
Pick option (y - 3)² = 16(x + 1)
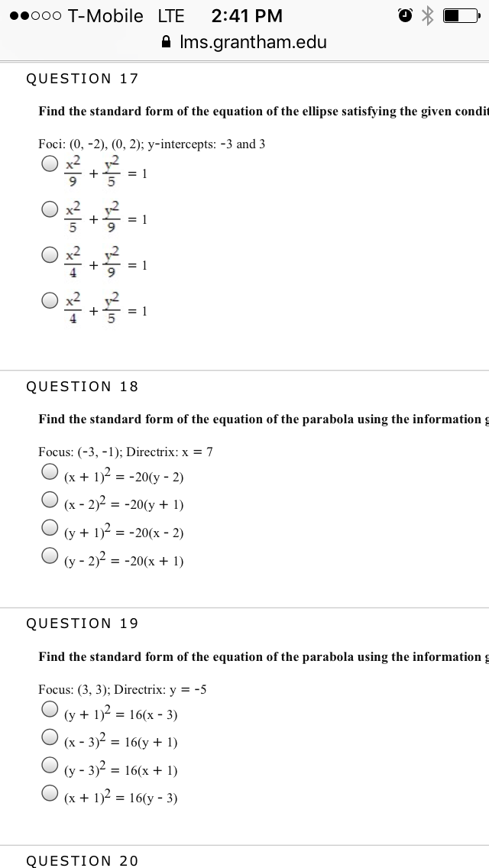[50, 765]
